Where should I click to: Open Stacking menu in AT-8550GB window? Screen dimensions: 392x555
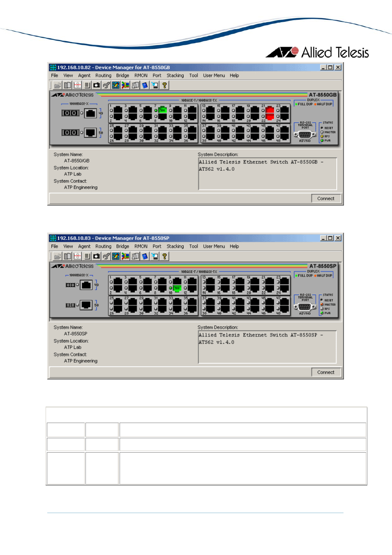pyautogui.click(x=175, y=76)
